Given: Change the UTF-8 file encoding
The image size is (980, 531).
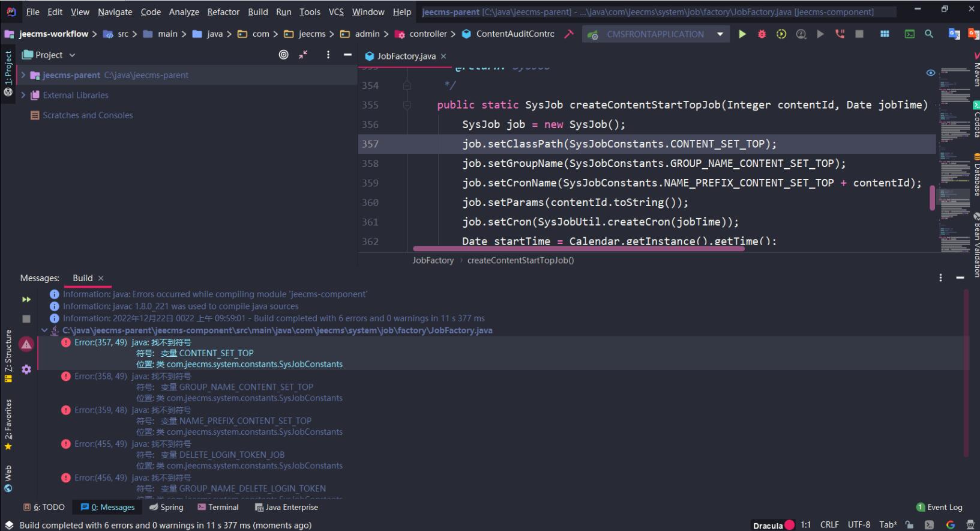Looking at the screenshot, I should [858, 525].
